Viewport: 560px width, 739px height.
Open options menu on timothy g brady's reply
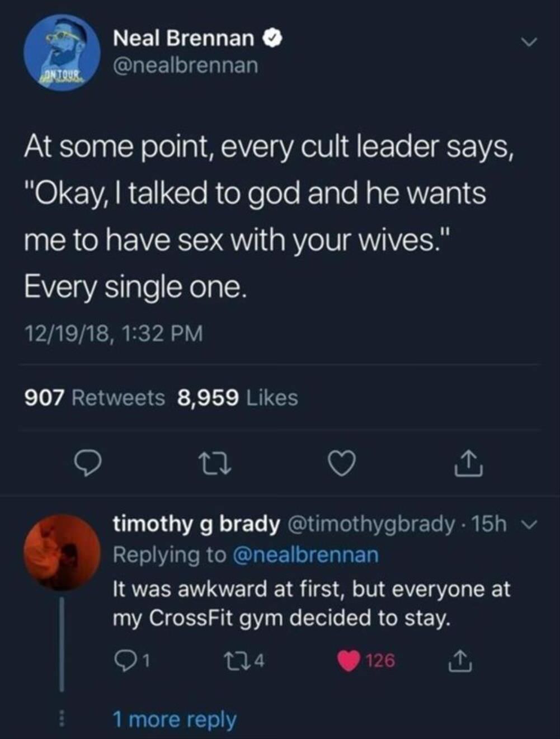(532, 525)
